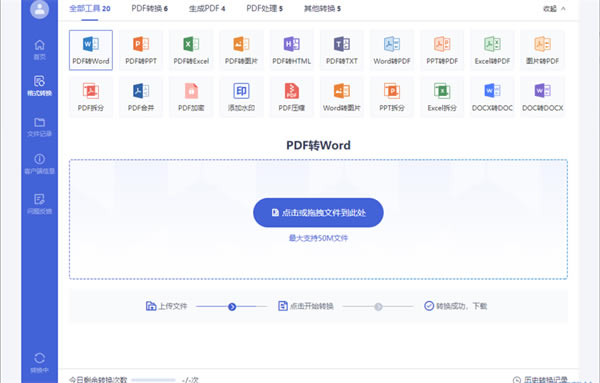Select the PDF压缩 compress tool
600x383 pixels.
click(x=292, y=97)
